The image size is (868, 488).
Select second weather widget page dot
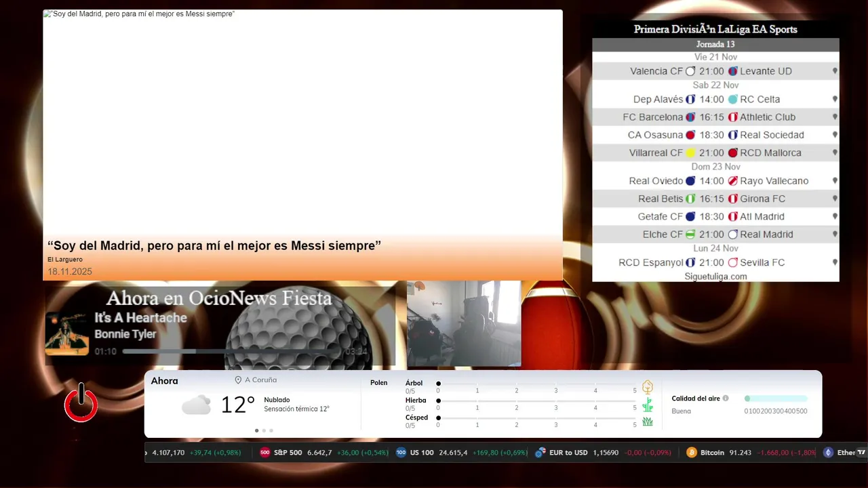(x=264, y=430)
